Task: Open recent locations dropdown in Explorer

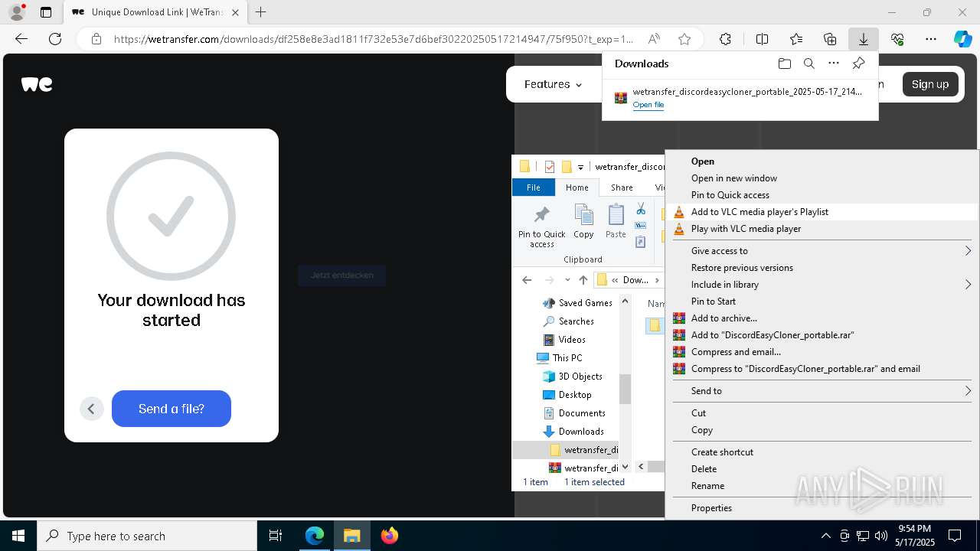Action: (x=567, y=280)
